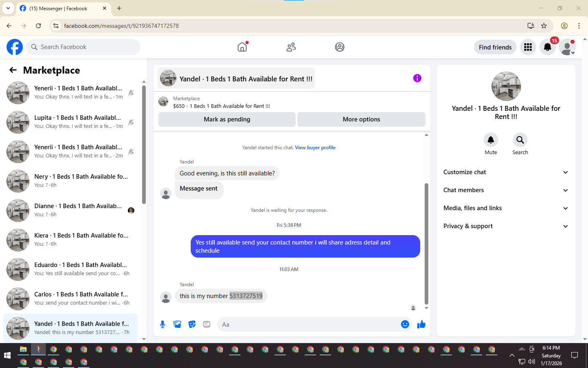Click the Search Facebook field
Viewport: 588px width, 368px height.
click(x=83, y=47)
